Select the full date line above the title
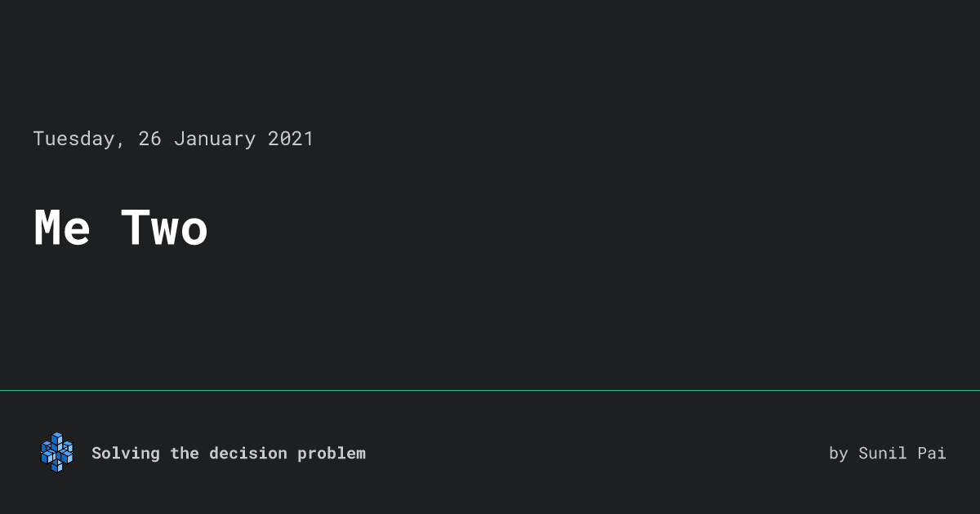980x514 pixels. [173, 139]
